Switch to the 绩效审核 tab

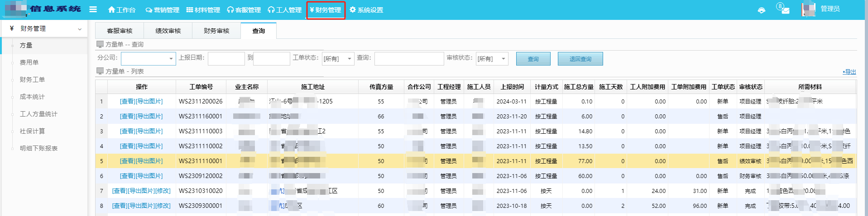(168, 31)
